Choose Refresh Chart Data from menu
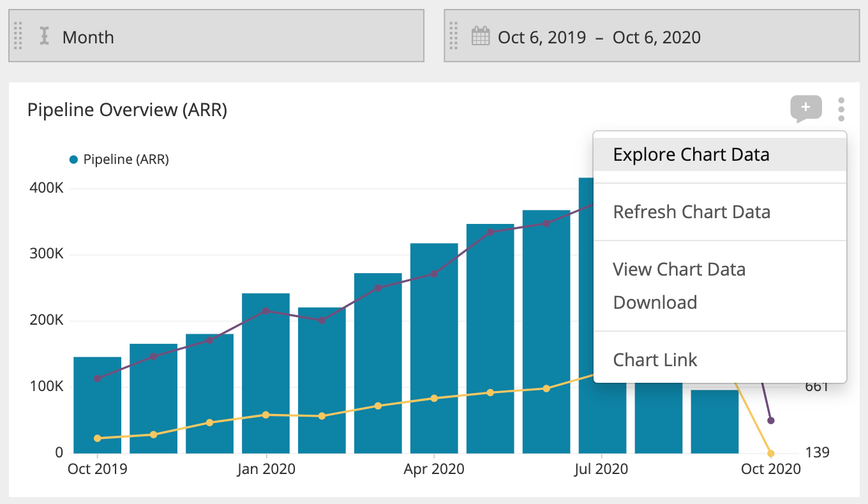Screen dimensions: 868x504 tap(720, 212)
